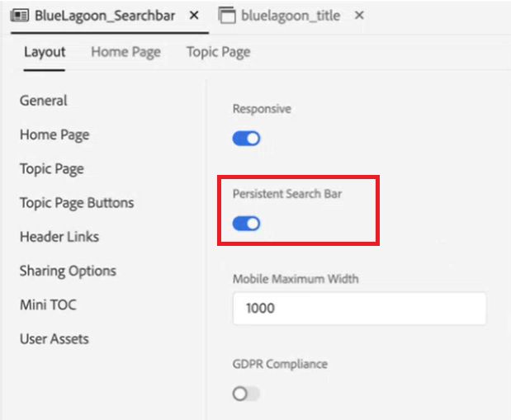Switch to the bluelagoon_title document tab
Viewport: 511px width, 420px height.
coord(291,16)
